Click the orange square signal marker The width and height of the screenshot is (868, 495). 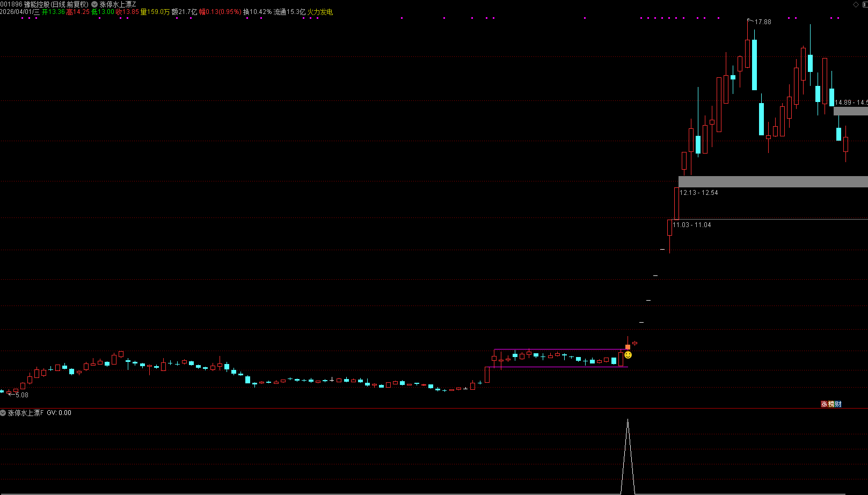tap(628, 347)
